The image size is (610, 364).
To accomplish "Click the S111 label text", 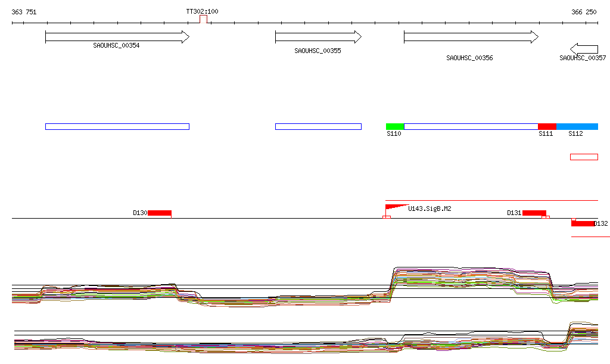I will [x=546, y=134].
